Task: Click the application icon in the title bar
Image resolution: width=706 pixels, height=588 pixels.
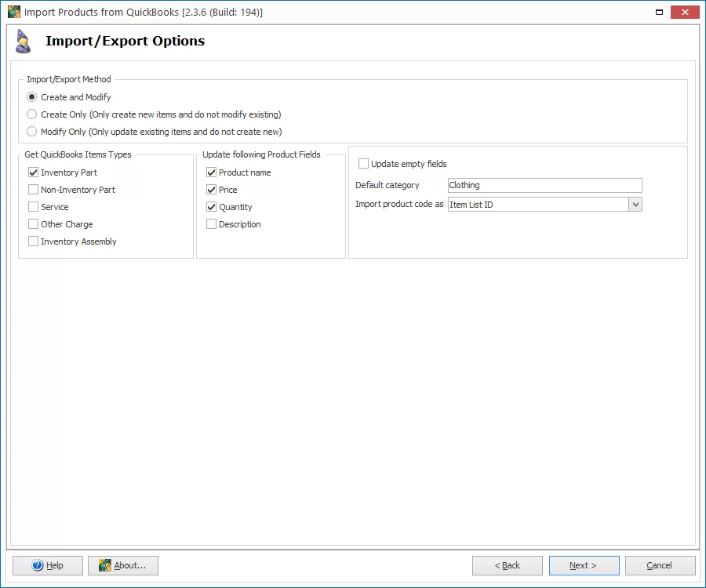Action: coord(15,12)
